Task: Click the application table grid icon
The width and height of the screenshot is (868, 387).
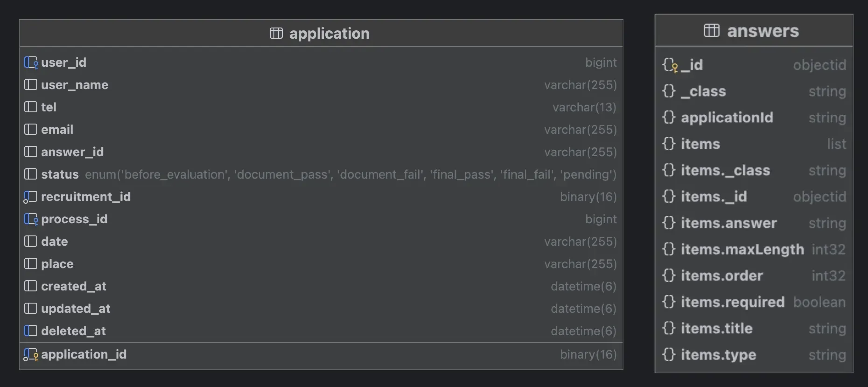Action: coord(276,33)
